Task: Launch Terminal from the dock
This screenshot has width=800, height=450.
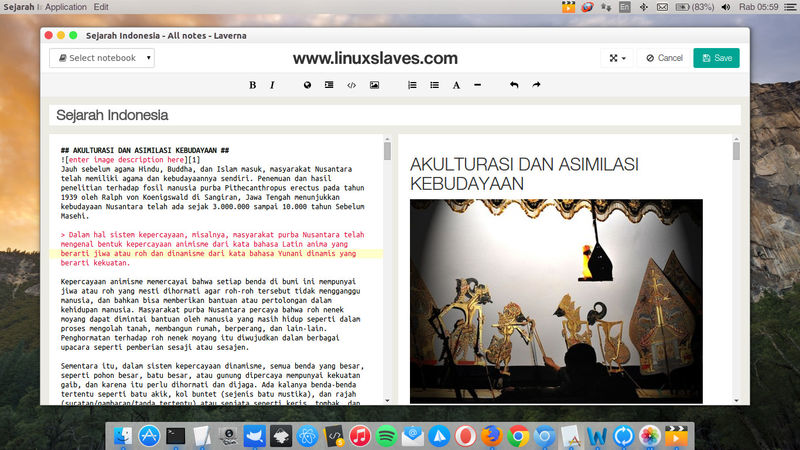Action: point(176,436)
